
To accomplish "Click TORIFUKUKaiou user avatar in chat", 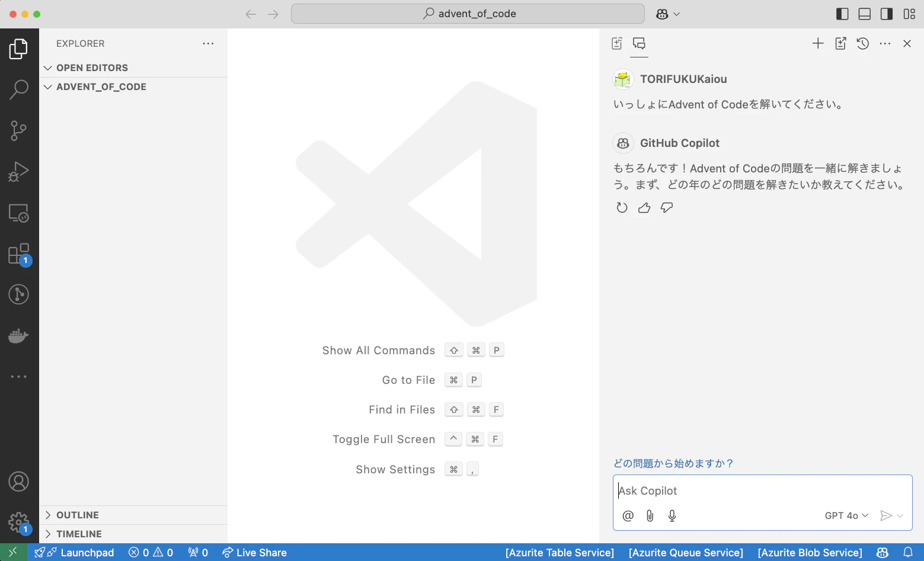I will point(623,79).
